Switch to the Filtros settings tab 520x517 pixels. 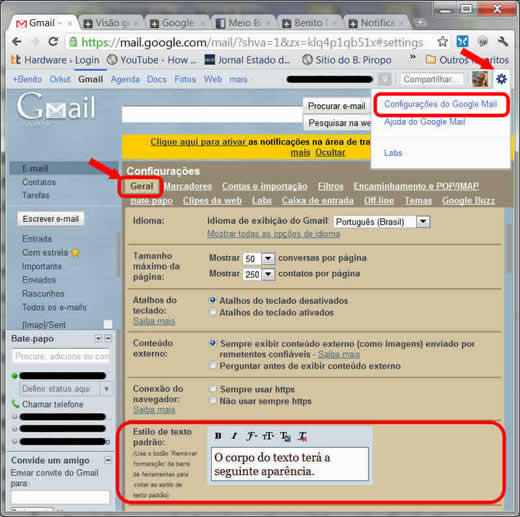click(x=330, y=186)
